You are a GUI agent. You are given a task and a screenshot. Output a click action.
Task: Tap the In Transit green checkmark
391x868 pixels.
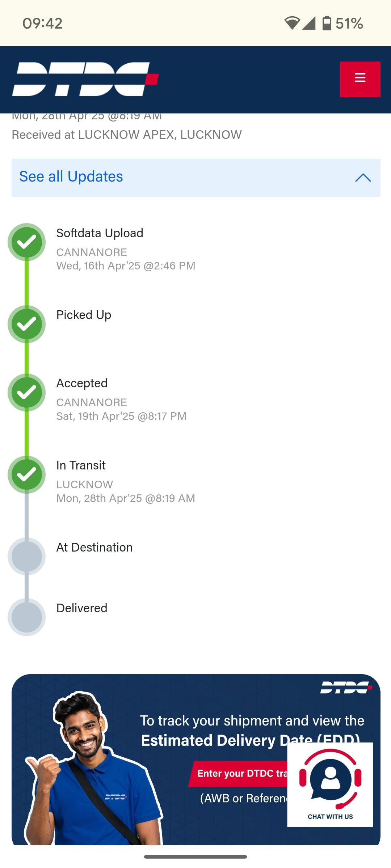pyautogui.click(x=27, y=475)
